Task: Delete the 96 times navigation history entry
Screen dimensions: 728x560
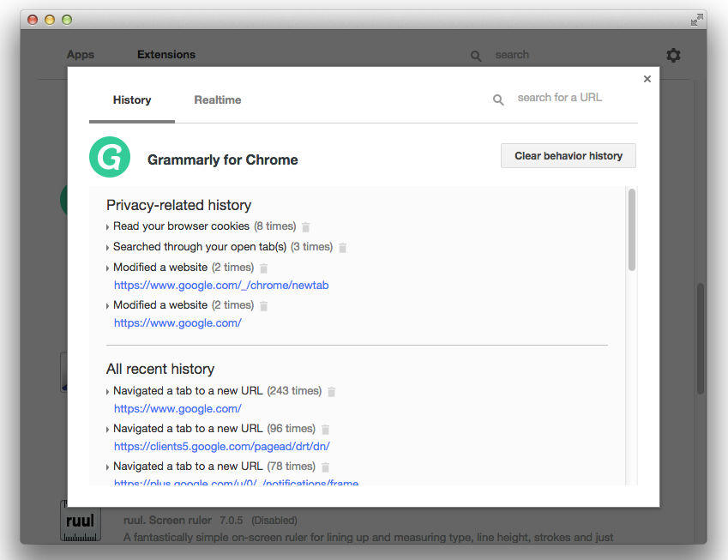Action: 325,429
